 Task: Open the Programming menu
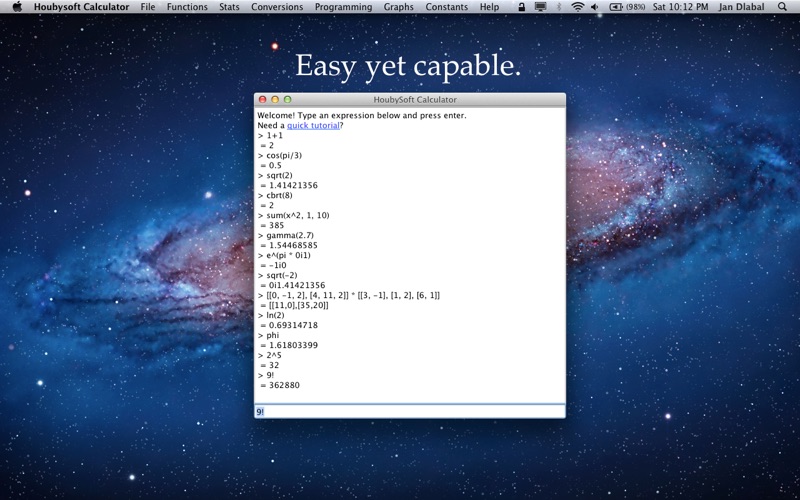343,7
